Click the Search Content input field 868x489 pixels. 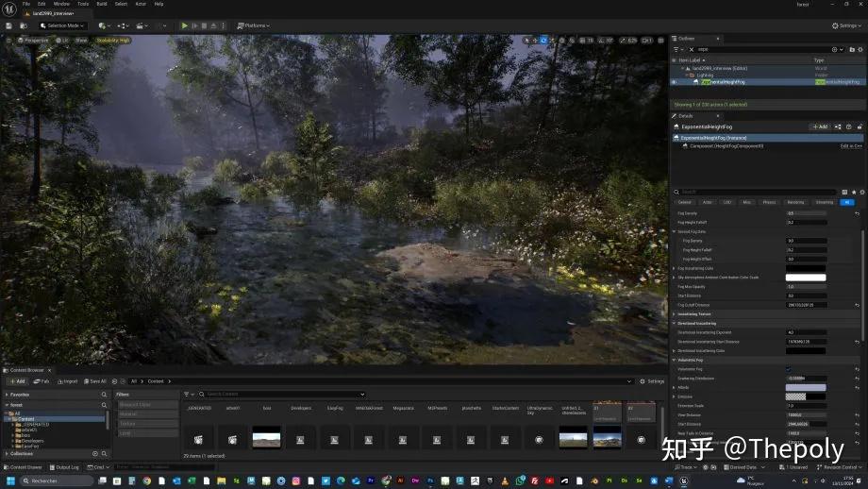pyautogui.click(x=282, y=395)
